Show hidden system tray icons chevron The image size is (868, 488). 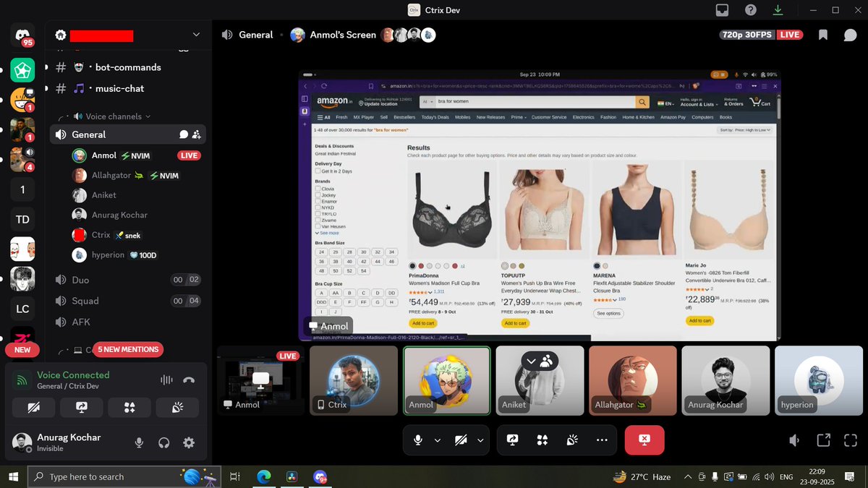(x=687, y=476)
